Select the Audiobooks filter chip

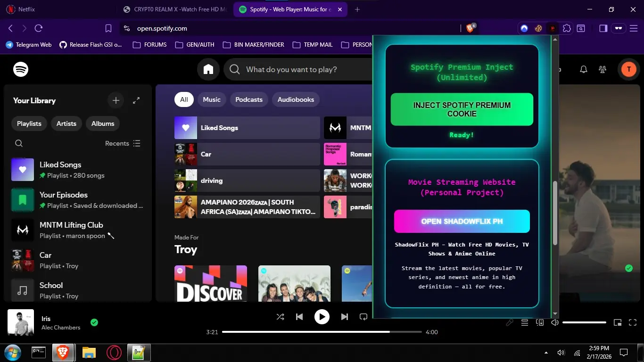point(296,99)
